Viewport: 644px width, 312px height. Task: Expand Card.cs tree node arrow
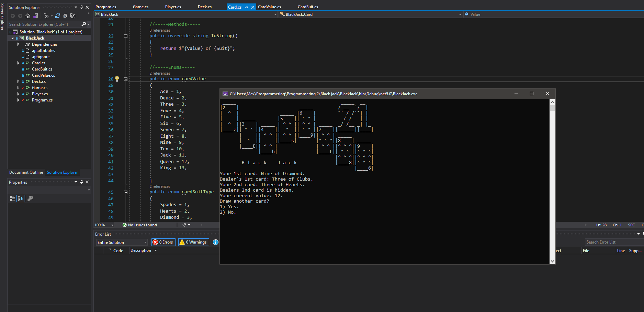click(18, 63)
